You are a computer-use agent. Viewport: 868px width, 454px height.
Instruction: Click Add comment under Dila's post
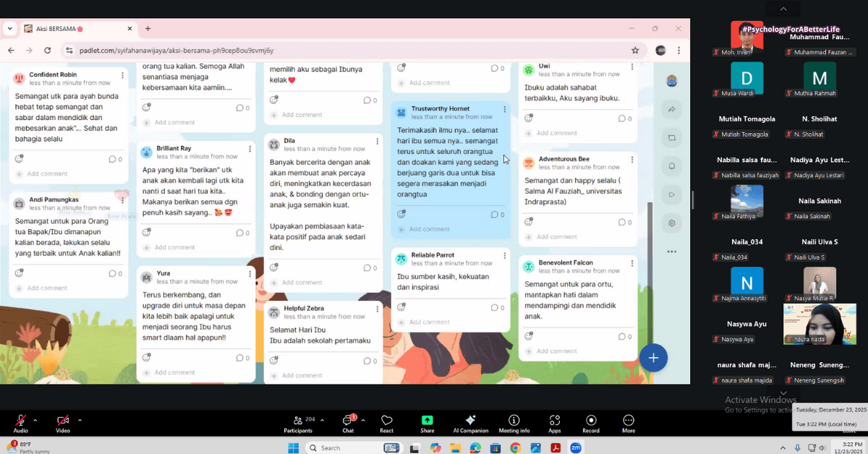click(x=302, y=283)
